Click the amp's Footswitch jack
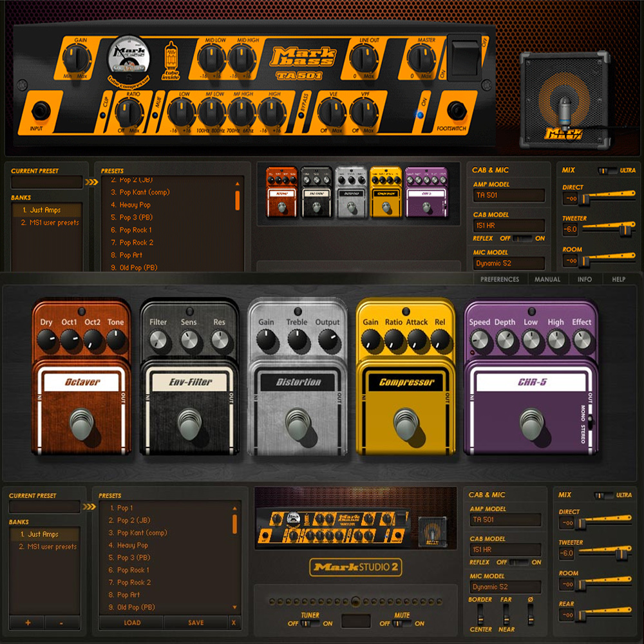Viewport: 644px width, 644px height. coord(457,111)
